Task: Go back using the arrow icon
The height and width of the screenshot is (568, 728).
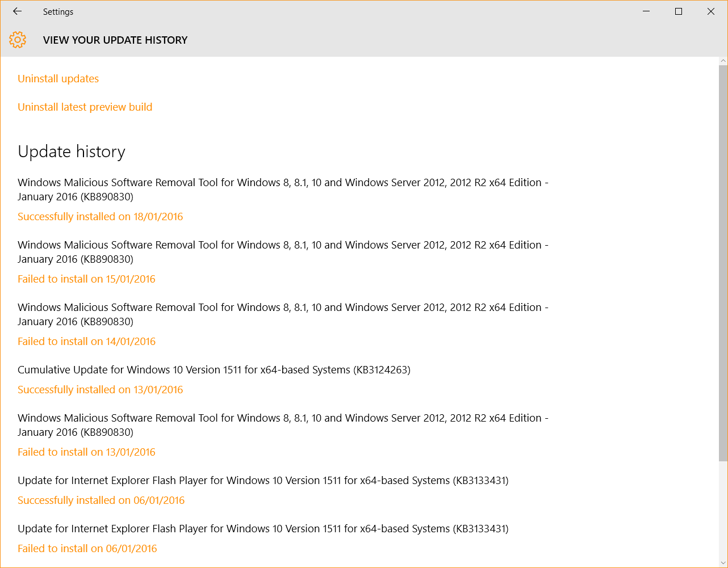Action: [x=17, y=11]
